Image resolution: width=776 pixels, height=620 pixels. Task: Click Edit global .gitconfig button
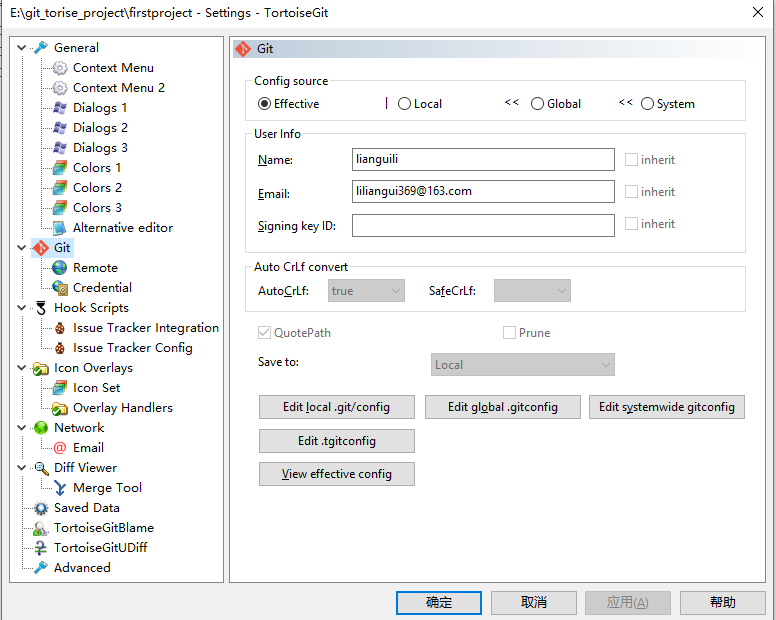click(503, 407)
